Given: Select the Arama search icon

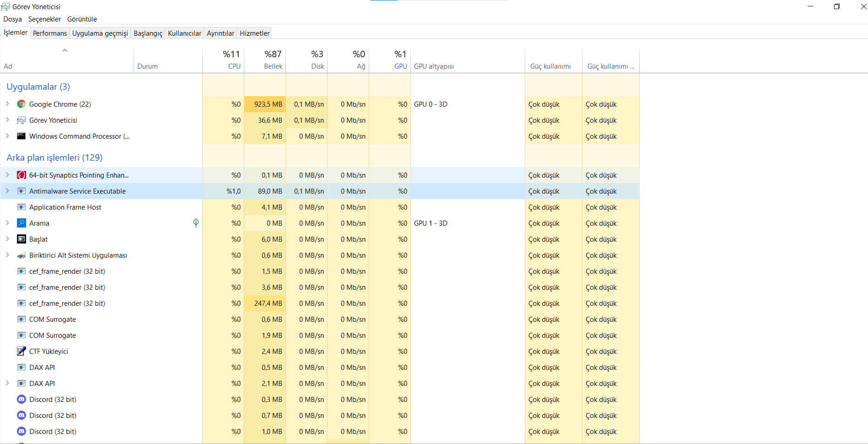Looking at the screenshot, I should 21,223.
